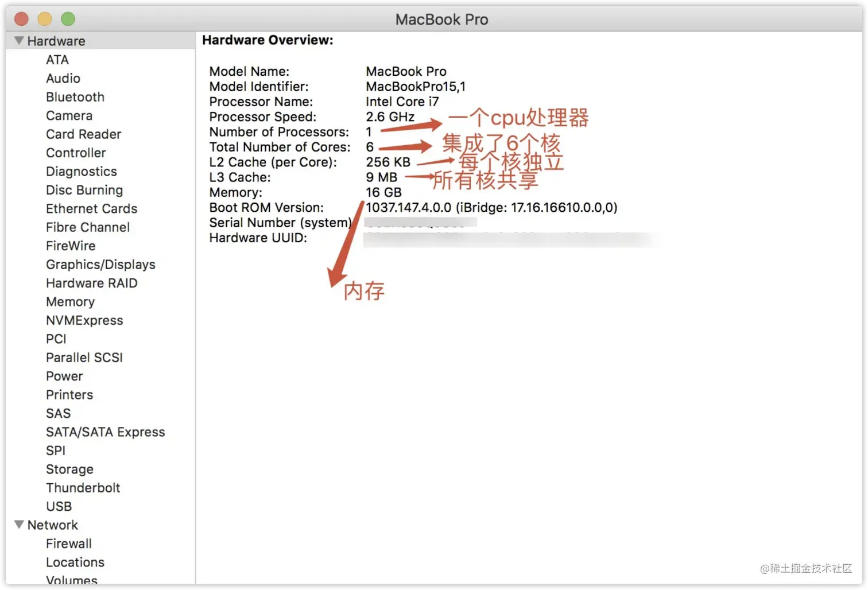
Task: Collapse the Network section triangle
Action: (x=19, y=525)
